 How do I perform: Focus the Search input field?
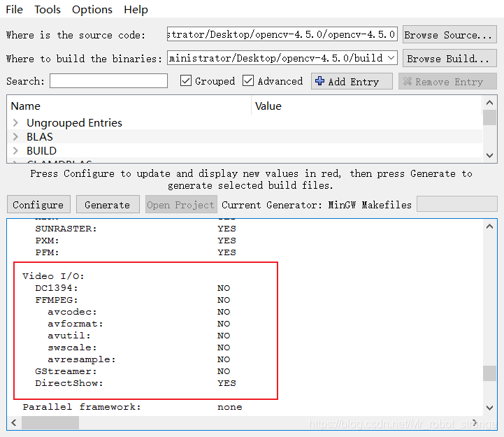click(x=108, y=80)
